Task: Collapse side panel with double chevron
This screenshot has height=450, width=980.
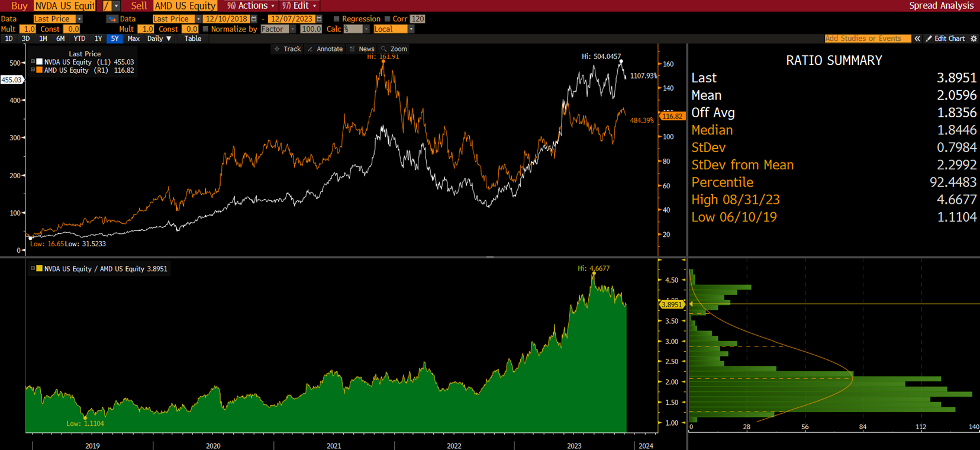Action: [x=917, y=38]
